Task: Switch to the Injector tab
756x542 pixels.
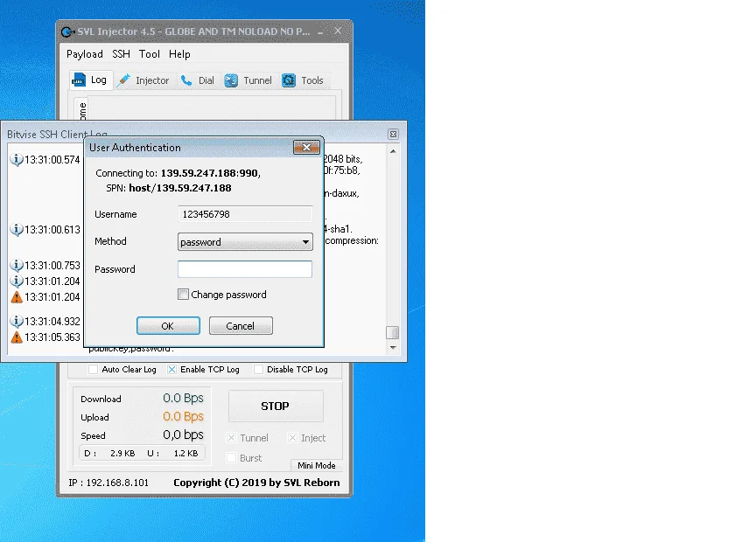Action: [x=143, y=80]
